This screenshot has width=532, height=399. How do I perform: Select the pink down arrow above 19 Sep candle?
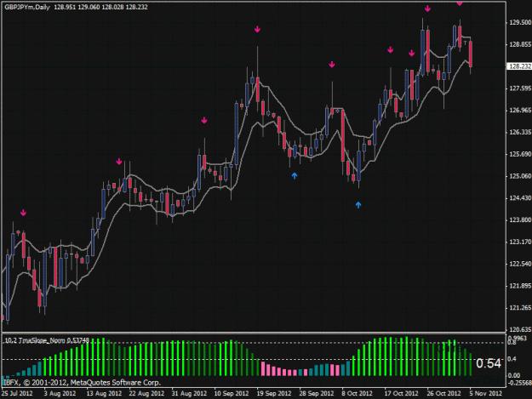[258, 30]
